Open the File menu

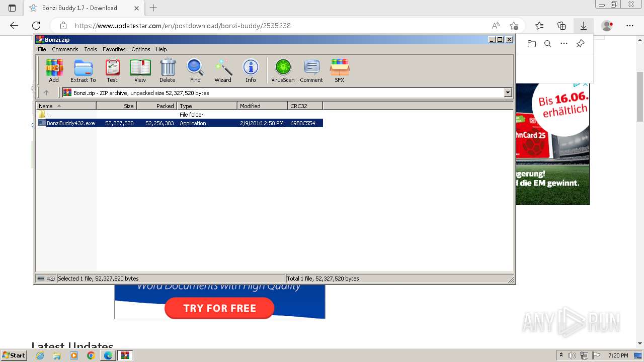point(42,49)
